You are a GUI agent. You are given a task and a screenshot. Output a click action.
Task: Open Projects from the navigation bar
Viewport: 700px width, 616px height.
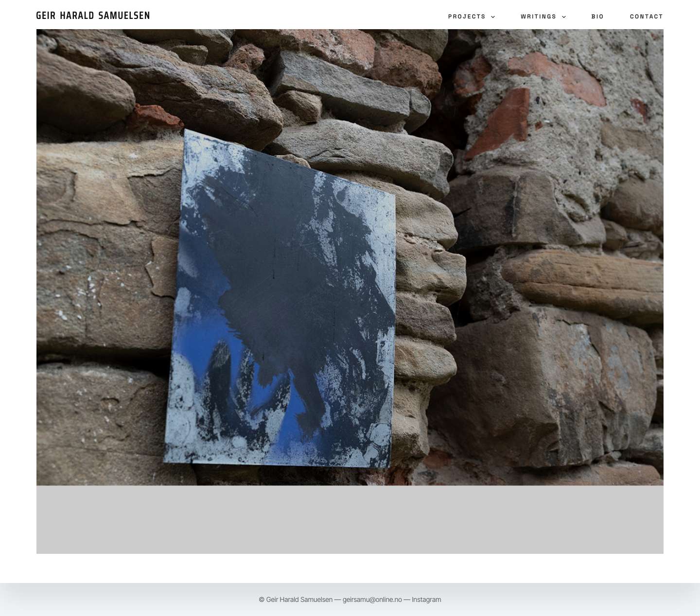pos(466,17)
